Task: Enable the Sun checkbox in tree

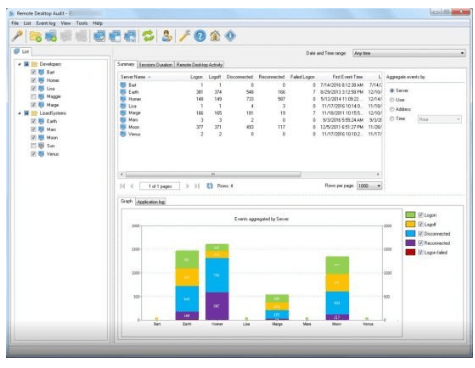Action: pyautogui.click(x=33, y=146)
